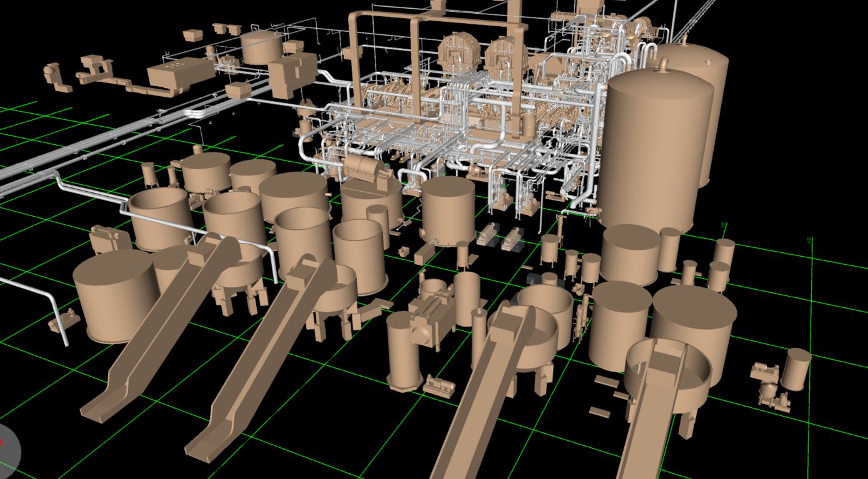Click the rightmost green grid axis label
This screenshot has width=868, height=479.
coord(810,240)
